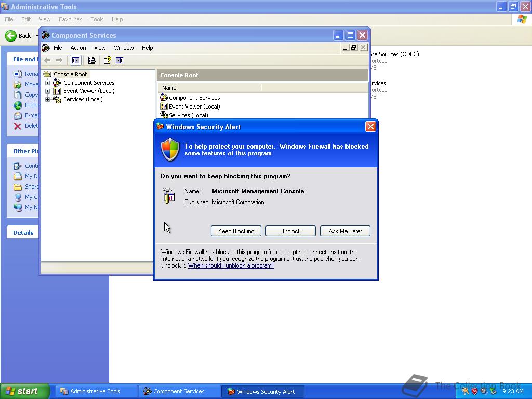
Task: Minimize the inner MMC console window
Action: (345, 47)
